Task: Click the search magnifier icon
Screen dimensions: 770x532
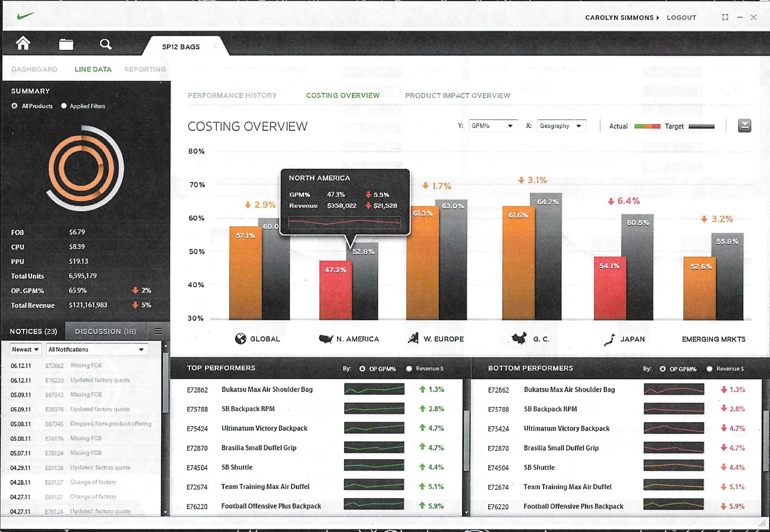Action: (x=106, y=44)
